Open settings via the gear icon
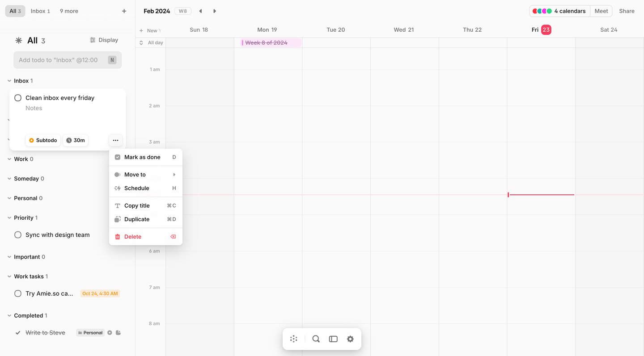The image size is (644, 356). [350, 339]
